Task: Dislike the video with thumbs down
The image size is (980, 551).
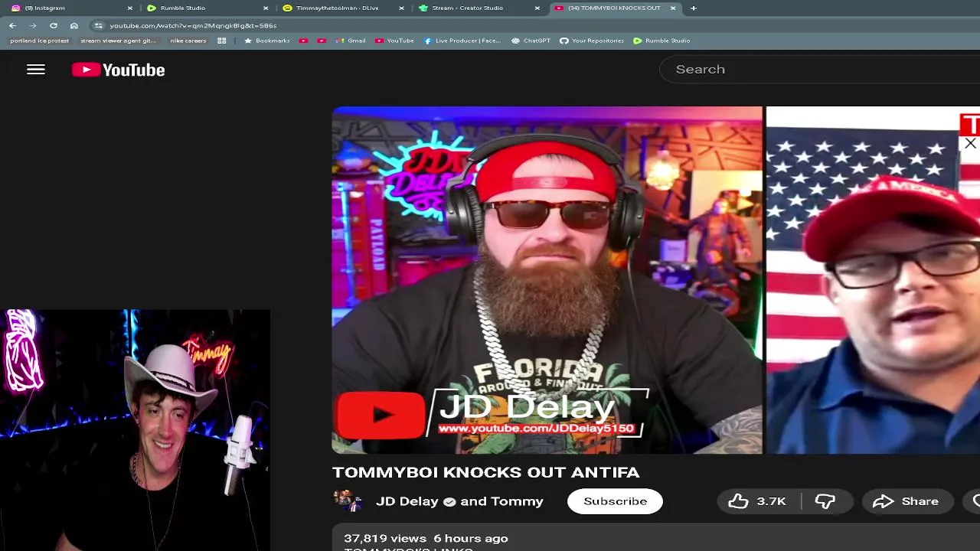Action: click(x=825, y=501)
